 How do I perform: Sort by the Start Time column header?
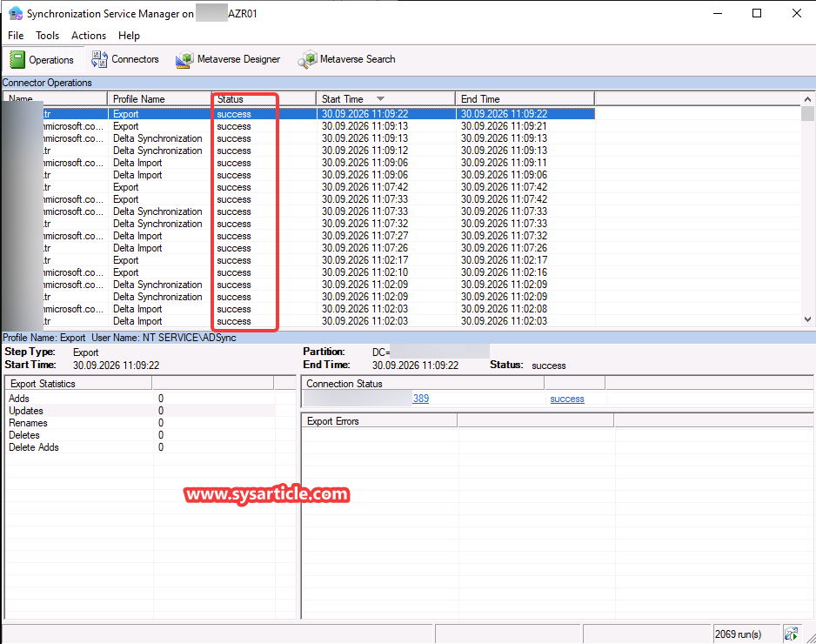[x=385, y=98]
